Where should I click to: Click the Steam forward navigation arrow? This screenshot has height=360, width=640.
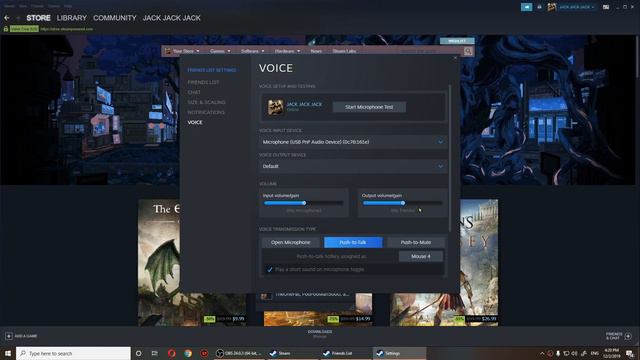click(x=18, y=18)
